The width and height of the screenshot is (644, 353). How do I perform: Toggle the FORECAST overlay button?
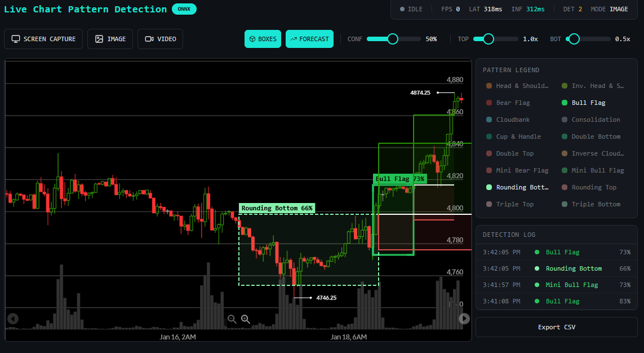pos(309,39)
